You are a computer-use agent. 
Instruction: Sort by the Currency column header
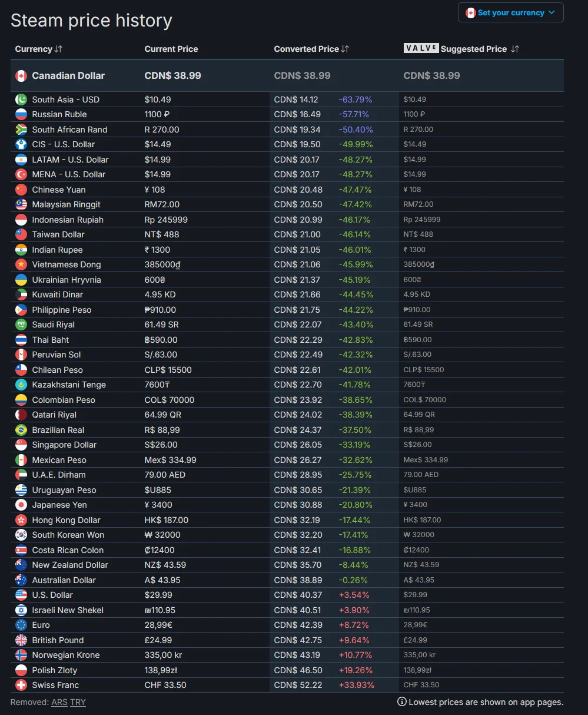click(38, 49)
